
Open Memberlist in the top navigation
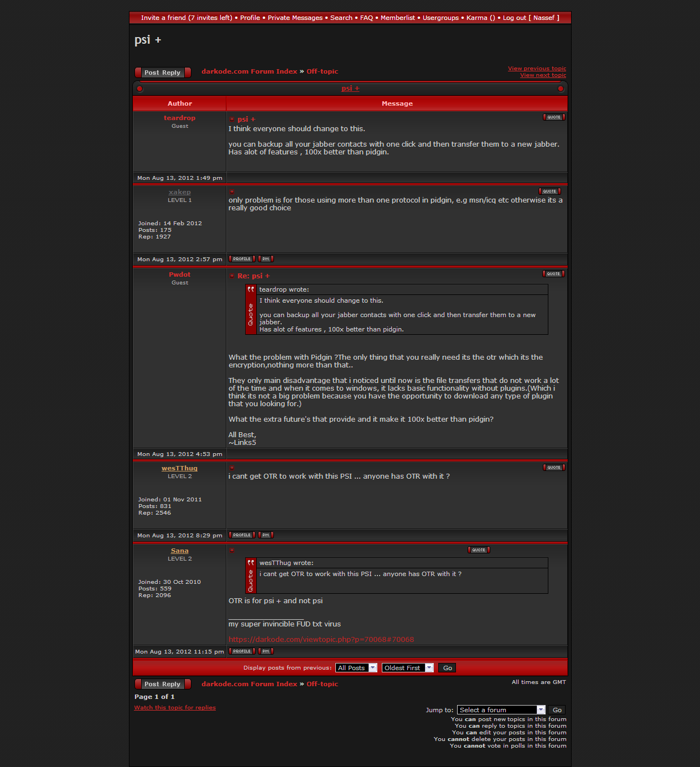[397, 18]
